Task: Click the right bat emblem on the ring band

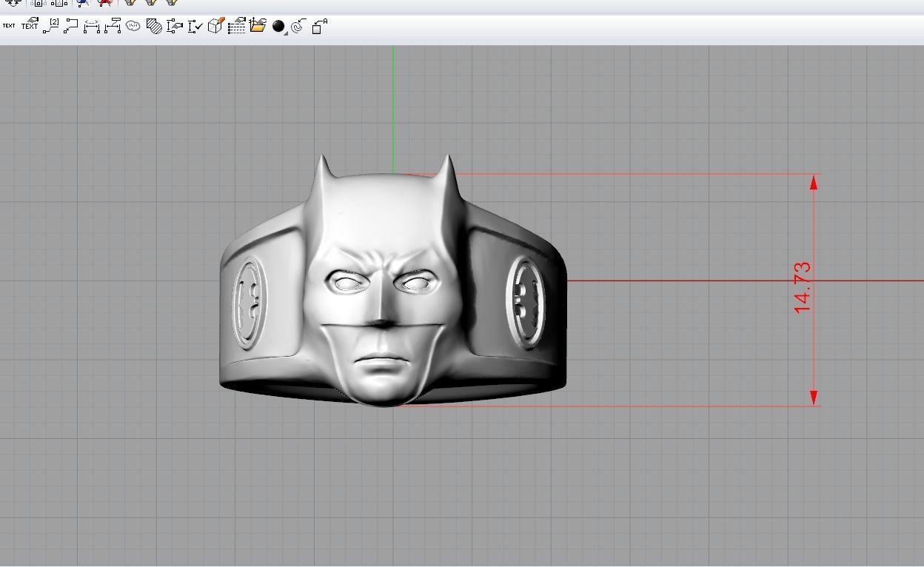Action: [x=526, y=303]
